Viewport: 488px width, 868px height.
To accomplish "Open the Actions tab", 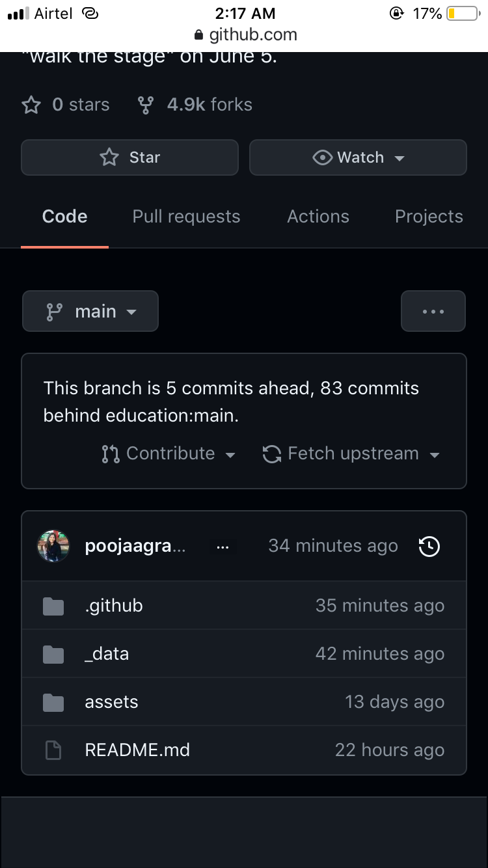I will [x=318, y=216].
